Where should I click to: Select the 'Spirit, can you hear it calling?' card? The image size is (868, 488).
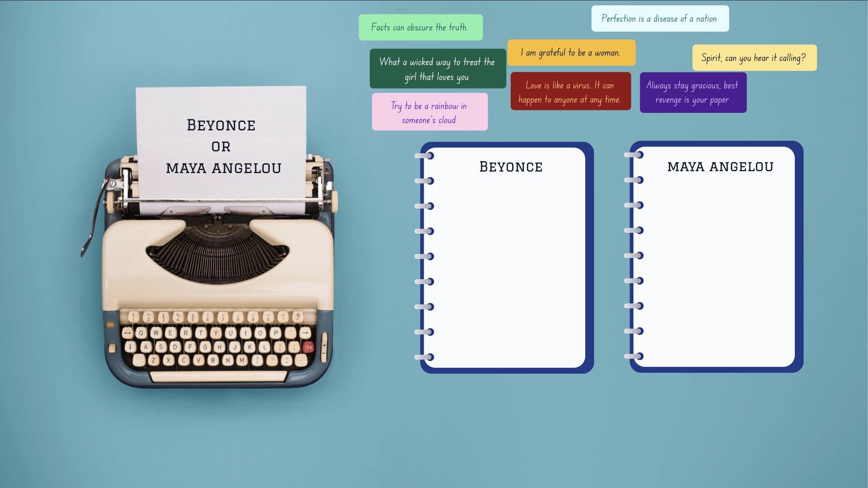click(754, 58)
